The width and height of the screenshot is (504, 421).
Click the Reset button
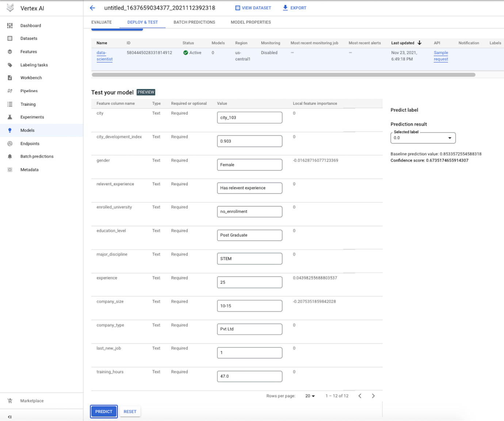130,411
